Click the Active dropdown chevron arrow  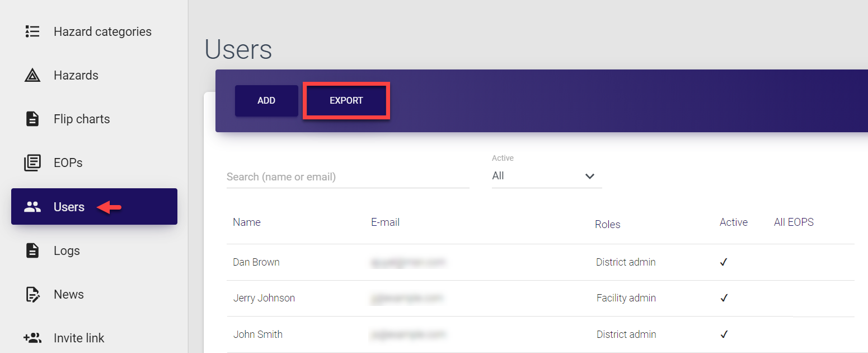pyautogui.click(x=589, y=176)
